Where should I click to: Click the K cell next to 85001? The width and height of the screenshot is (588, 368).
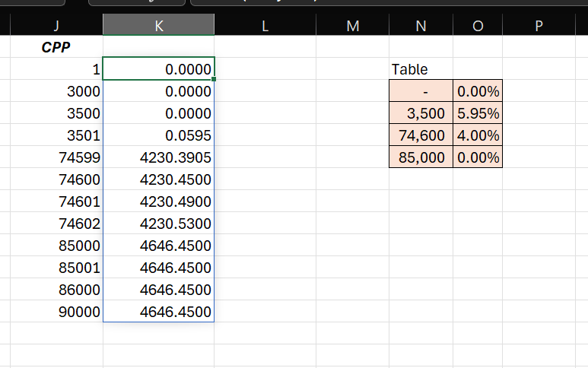[159, 268]
